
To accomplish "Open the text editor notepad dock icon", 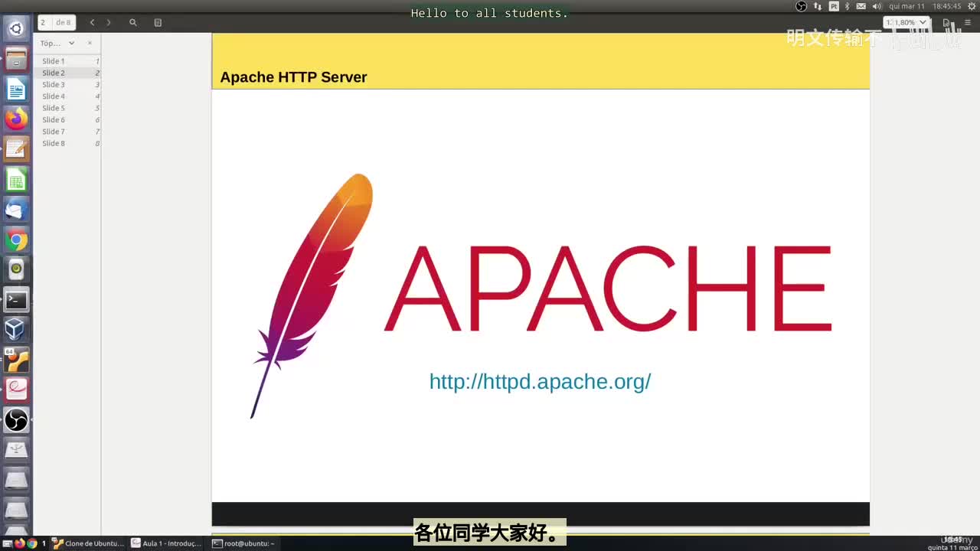I will [16, 148].
